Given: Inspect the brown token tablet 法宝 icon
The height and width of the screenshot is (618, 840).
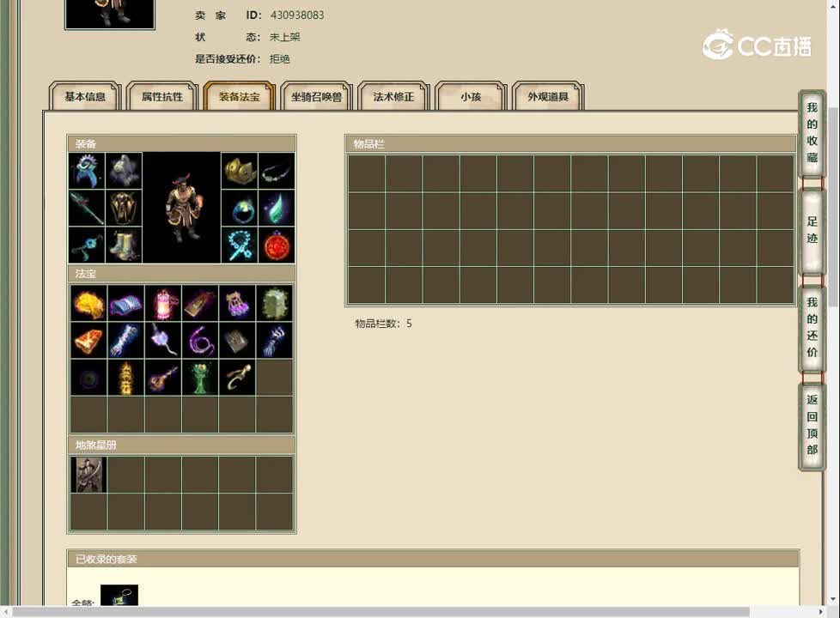Looking at the screenshot, I should [x=200, y=303].
